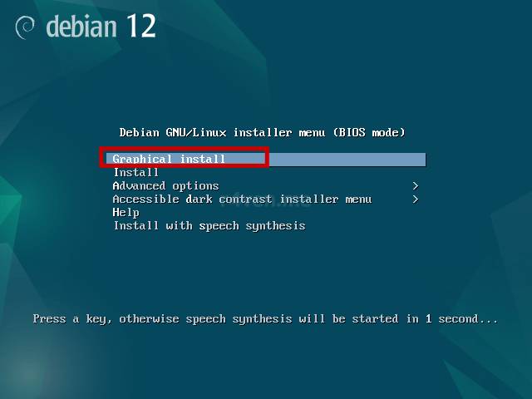
Task: Expand the chevron beside Advanced options
Action: pos(416,186)
